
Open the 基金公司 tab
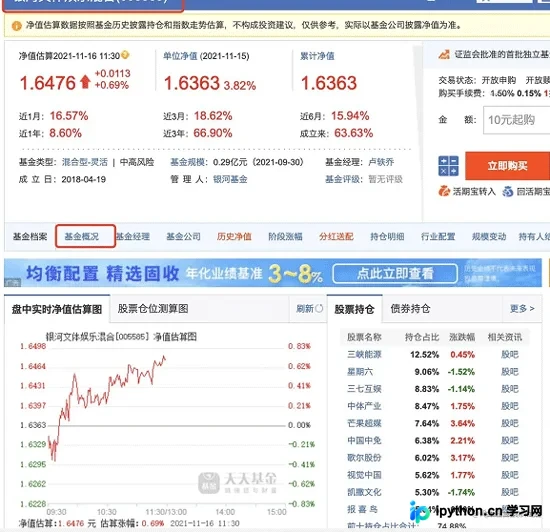(183, 236)
